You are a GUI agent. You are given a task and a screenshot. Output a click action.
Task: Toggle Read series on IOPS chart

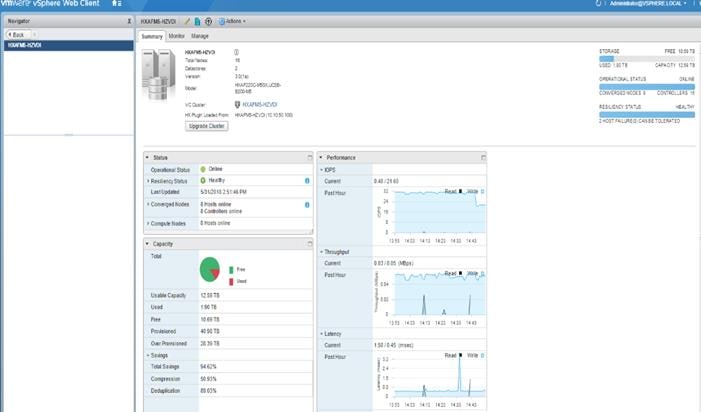(453, 191)
